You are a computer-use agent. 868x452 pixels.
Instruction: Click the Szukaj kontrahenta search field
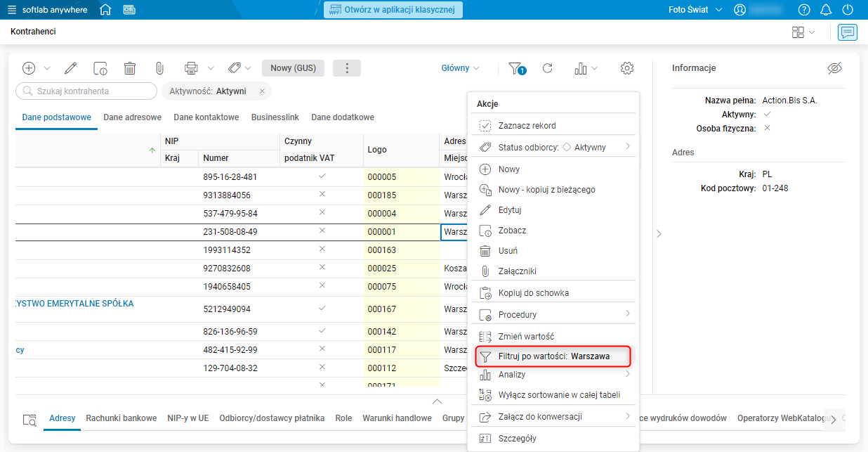(x=86, y=91)
